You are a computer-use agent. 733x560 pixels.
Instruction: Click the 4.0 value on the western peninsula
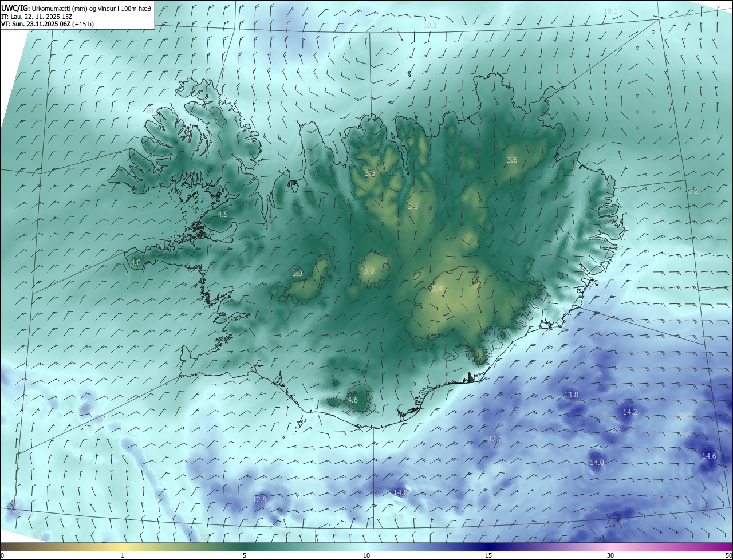136,262
